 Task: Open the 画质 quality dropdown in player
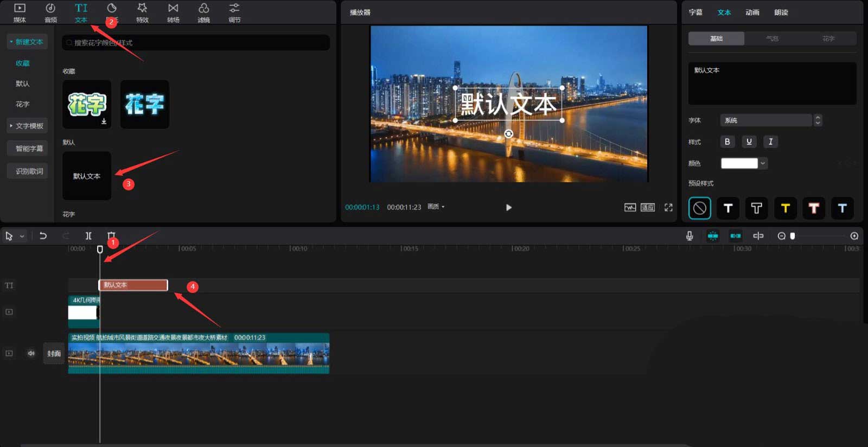pyautogui.click(x=436, y=207)
